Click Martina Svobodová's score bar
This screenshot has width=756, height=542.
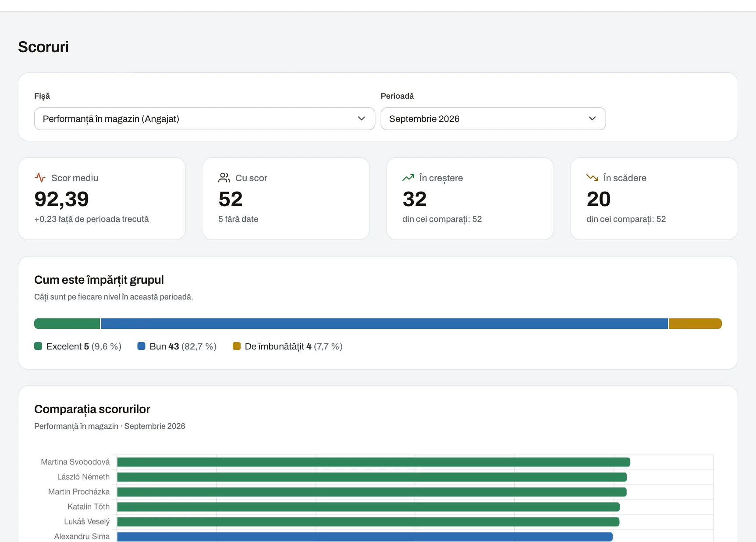[373, 462]
